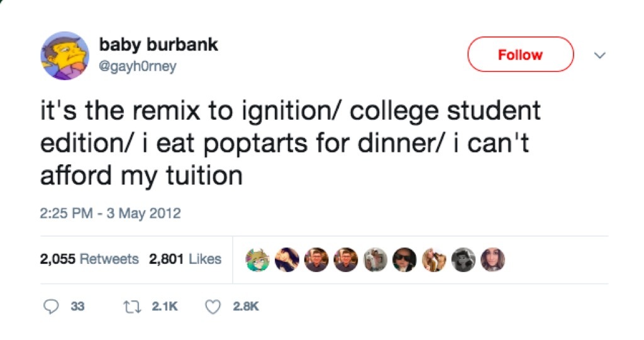Expand the tweet options chevron menu
This screenshot has height=340, width=644.
[600, 55]
